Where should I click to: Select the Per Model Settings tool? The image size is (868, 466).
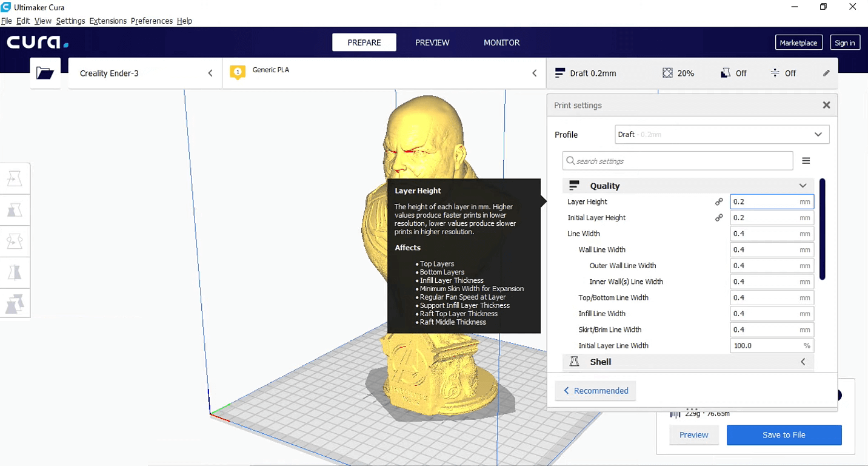[15, 303]
